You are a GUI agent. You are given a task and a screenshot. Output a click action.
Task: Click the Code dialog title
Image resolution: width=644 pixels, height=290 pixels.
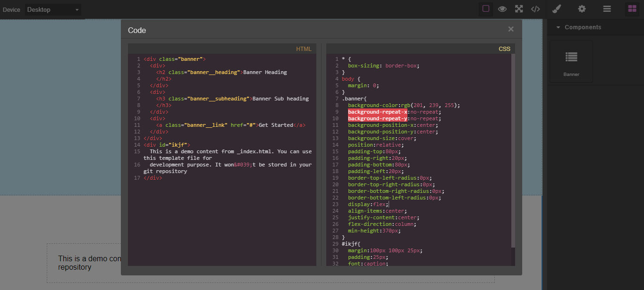(137, 30)
